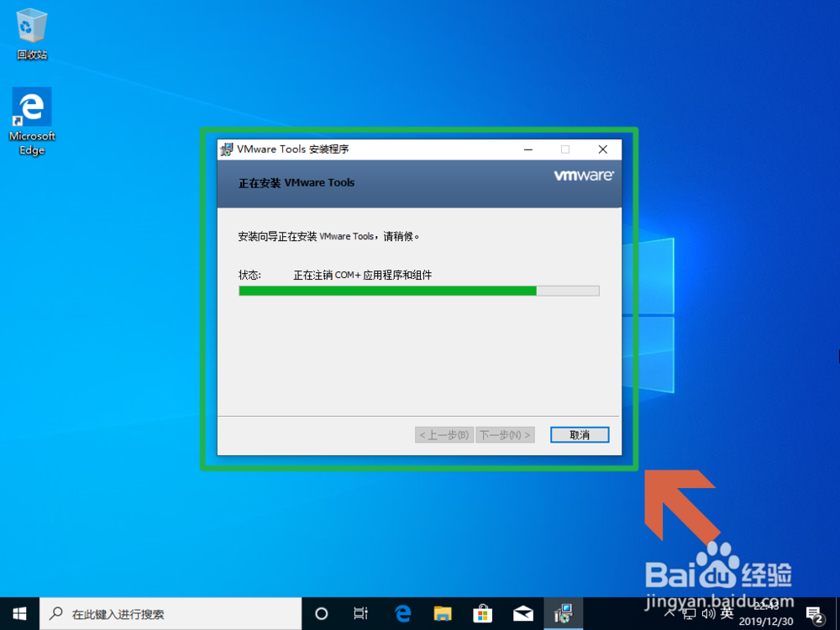The image size is (840, 630).
Task: Click the VMware Tools installer title icon
Action: 227,150
